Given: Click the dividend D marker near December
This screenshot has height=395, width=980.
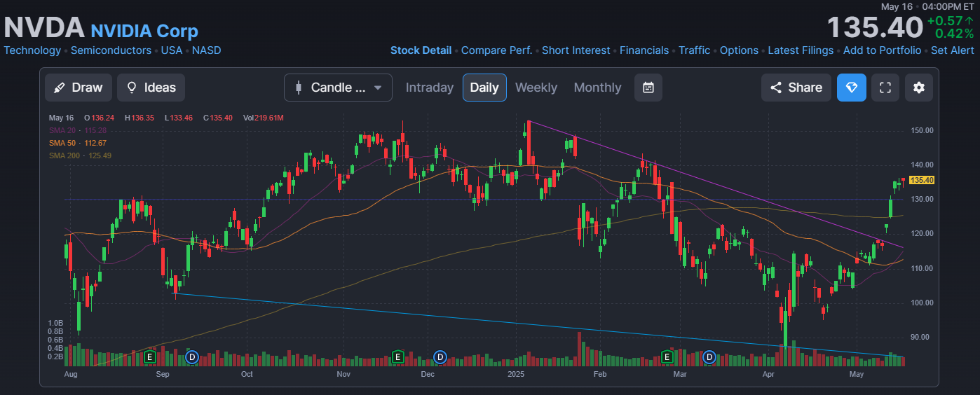Looking at the screenshot, I should pyautogui.click(x=440, y=357).
